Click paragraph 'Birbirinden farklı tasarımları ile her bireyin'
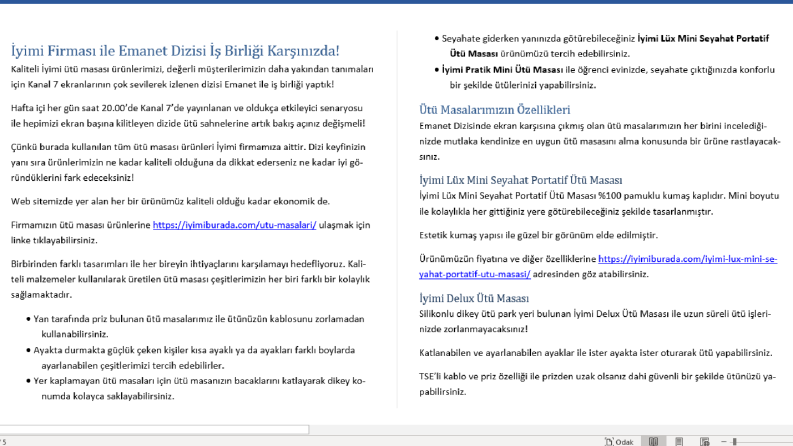This screenshot has width=793, height=446. click(190, 279)
